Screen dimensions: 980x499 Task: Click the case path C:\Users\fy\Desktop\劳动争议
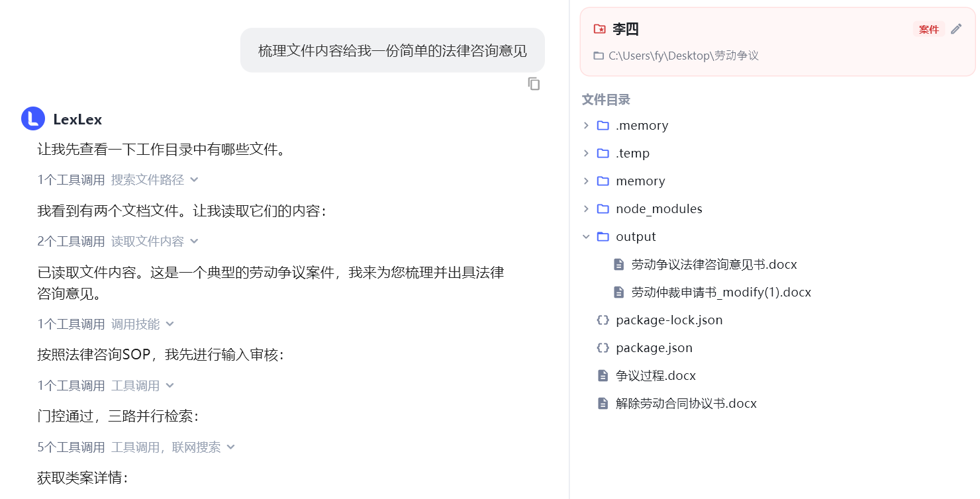click(683, 56)
